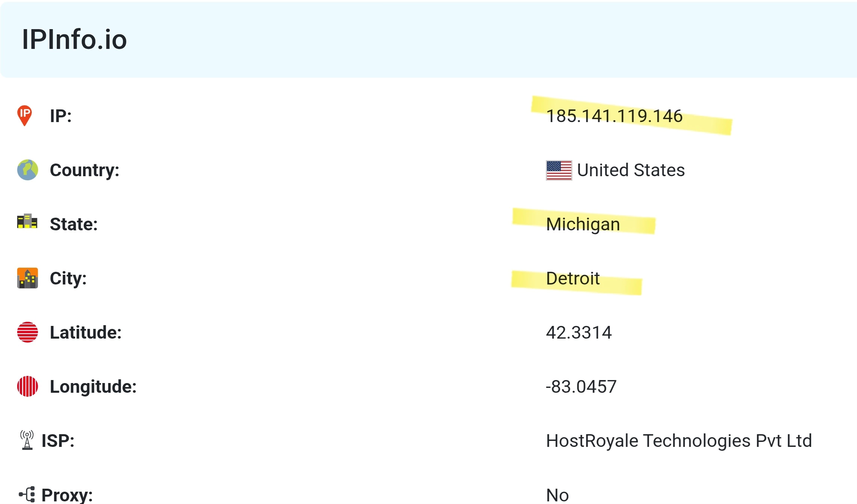Click the Detroit city value

pos(573,279)
